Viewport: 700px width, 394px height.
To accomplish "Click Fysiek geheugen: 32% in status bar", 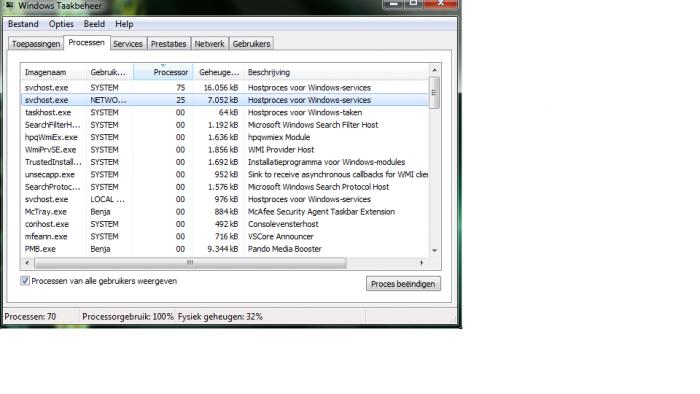I will pyautogui.click(x=220, y=317).
